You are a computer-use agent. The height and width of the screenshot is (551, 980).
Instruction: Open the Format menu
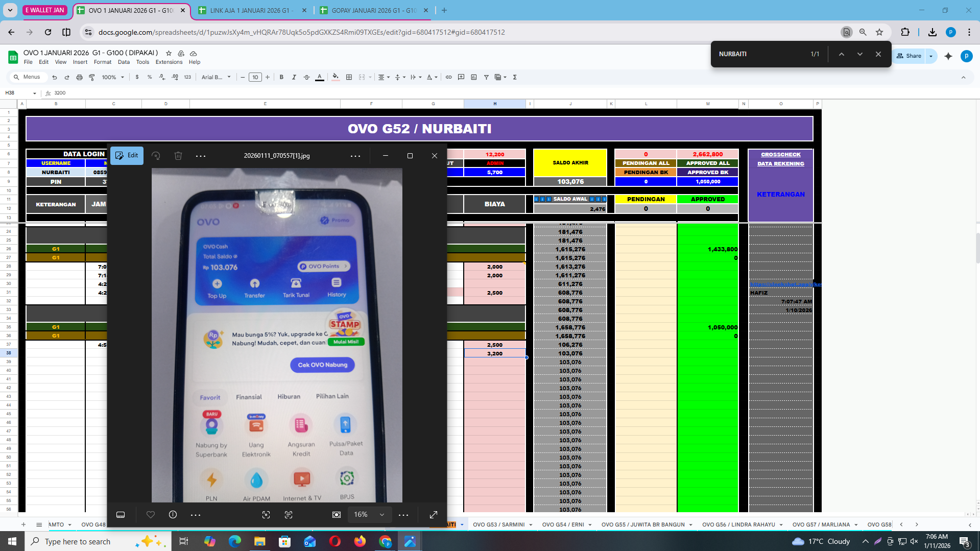pyautogui.click(x=102, y=62)
